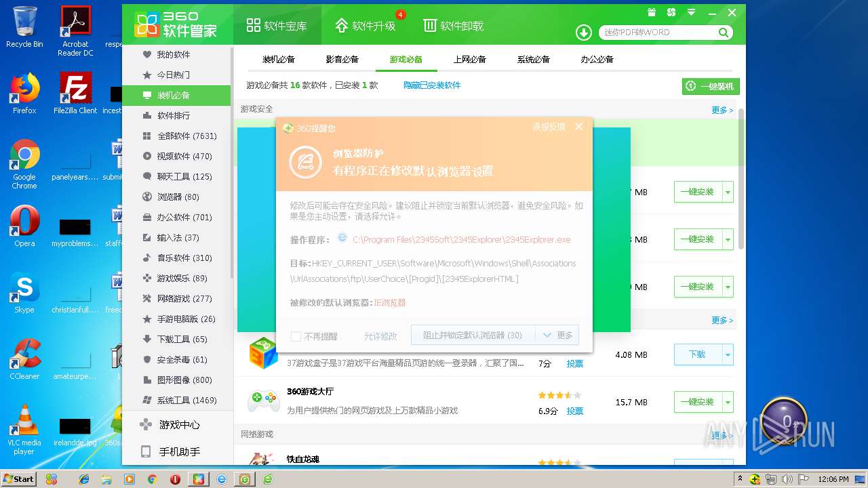Click the 360游戏大厅 gamepad icon
This screenshot has height=488, width=868.
click(x=263, y=400)
